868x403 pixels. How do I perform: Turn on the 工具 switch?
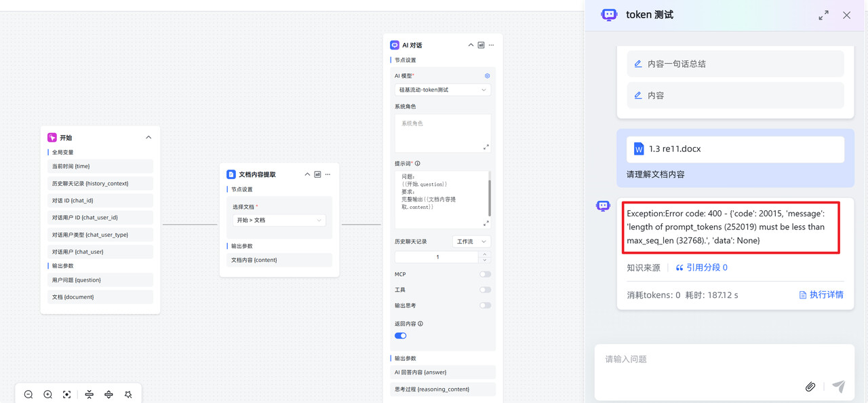485,290
